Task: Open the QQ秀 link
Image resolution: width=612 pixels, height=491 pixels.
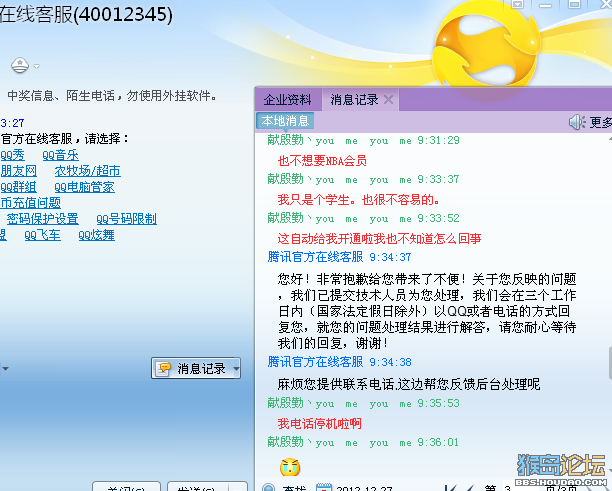Action: click(x=12, y=155)
